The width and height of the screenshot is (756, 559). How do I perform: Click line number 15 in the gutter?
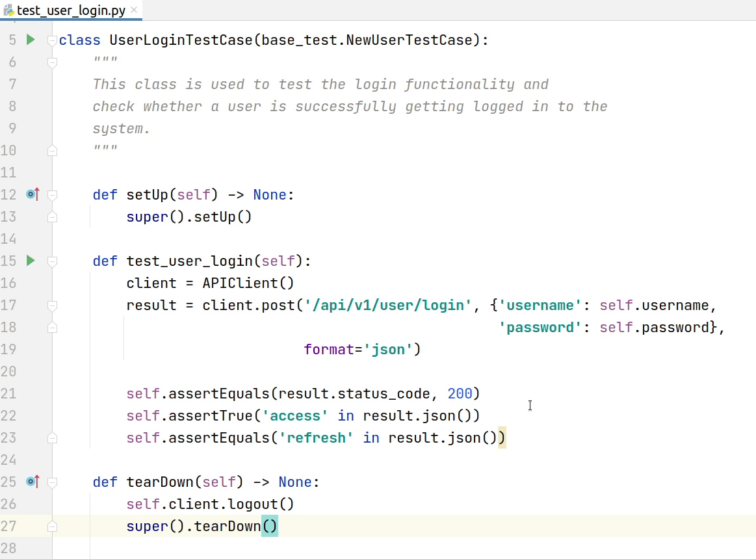[9, 261]
